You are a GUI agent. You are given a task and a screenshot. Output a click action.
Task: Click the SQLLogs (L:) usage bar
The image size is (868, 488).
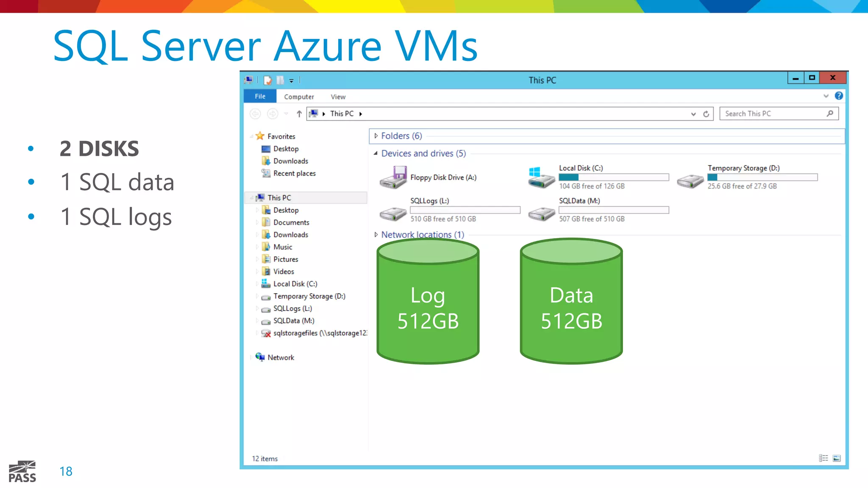pos(465,210)
